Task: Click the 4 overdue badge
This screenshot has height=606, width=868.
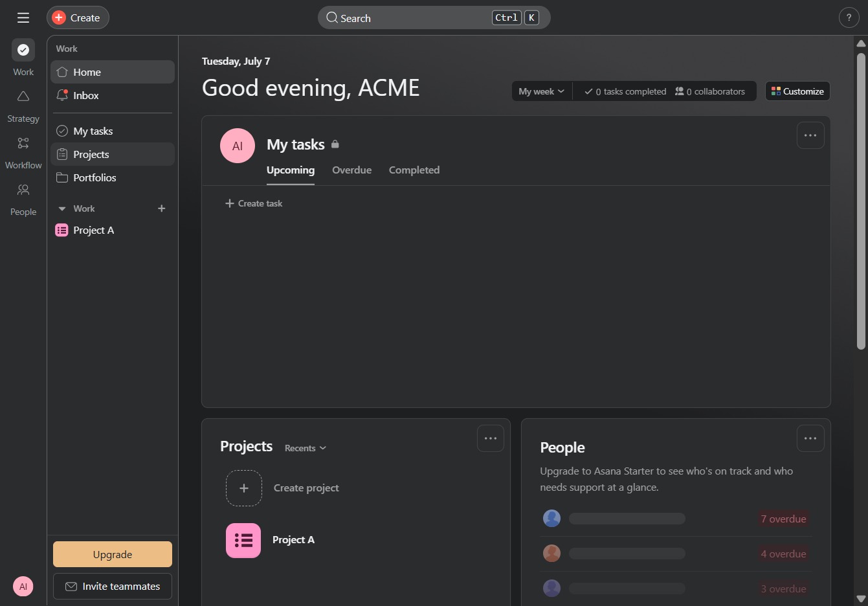Action: 783,554
